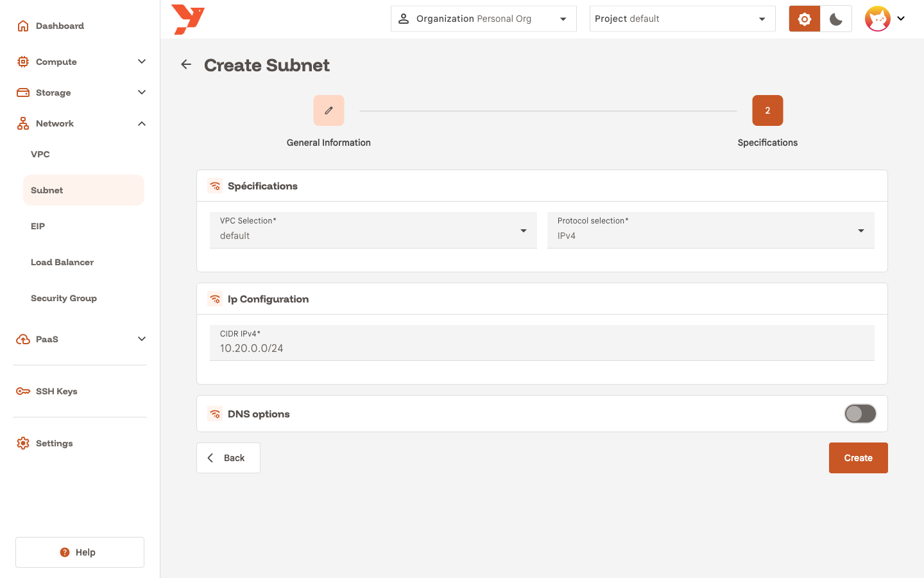Image resolution: width=924 pixels, height=578 pixels.
Task: Expand the PaaS menu chevron
Action: coord(142,339)
